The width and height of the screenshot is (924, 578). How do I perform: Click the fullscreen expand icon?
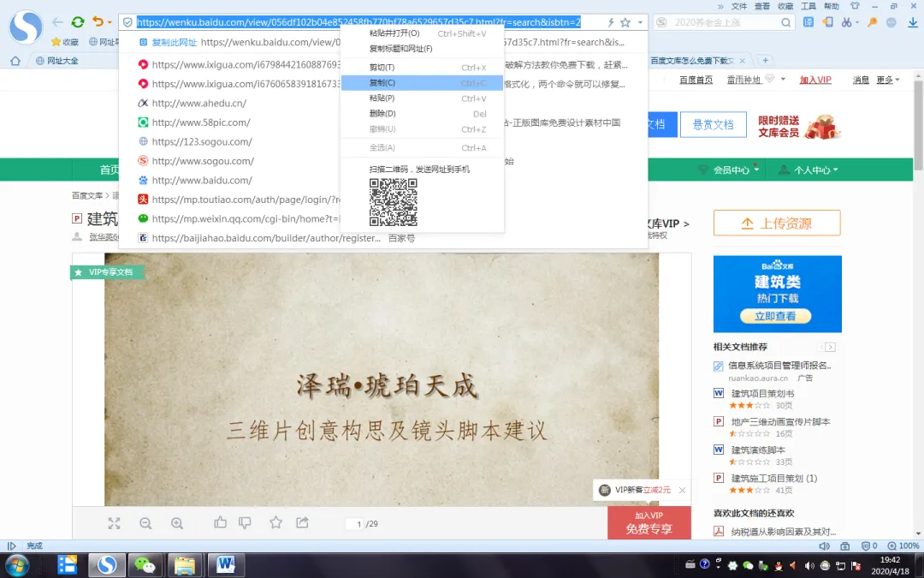click(115, 523)
